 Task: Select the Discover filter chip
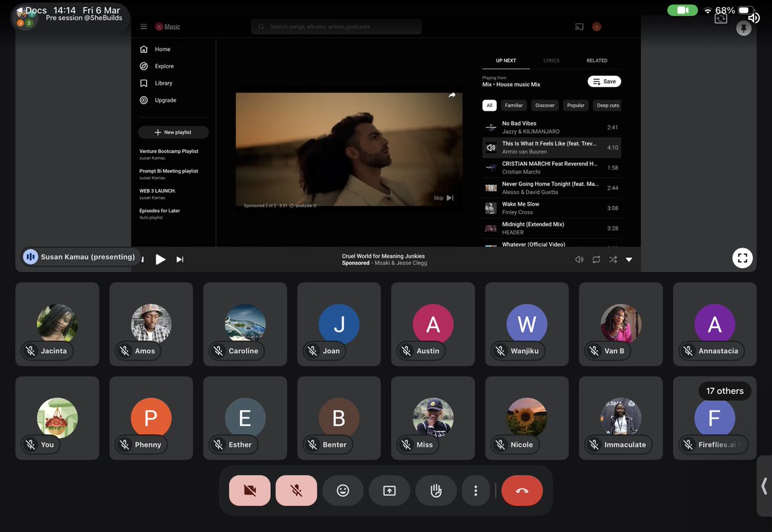[x=545, y=105]
